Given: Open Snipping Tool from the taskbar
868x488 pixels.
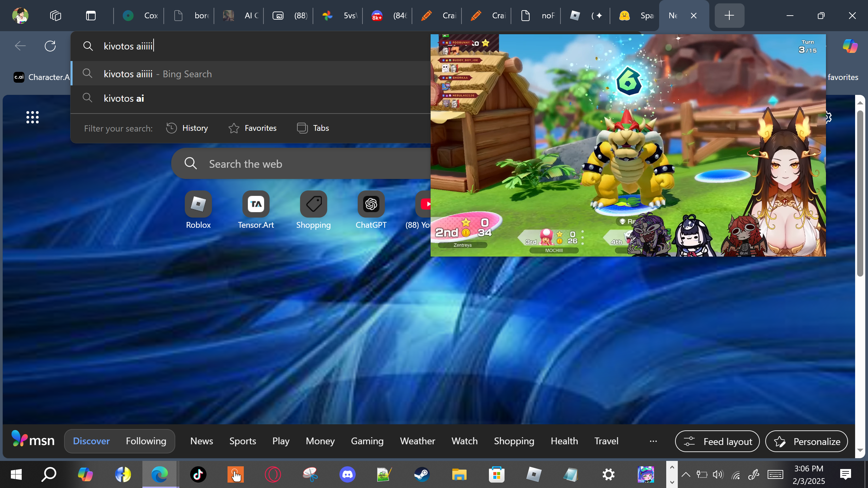Looking at the screenshot, I should pos(310,474).
